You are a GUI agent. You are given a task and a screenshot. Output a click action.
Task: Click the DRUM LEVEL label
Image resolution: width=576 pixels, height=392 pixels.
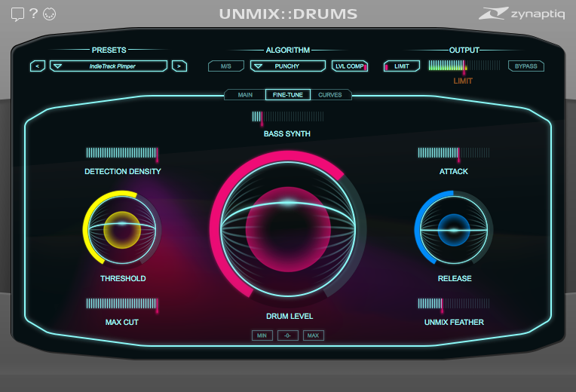(290, 317)
